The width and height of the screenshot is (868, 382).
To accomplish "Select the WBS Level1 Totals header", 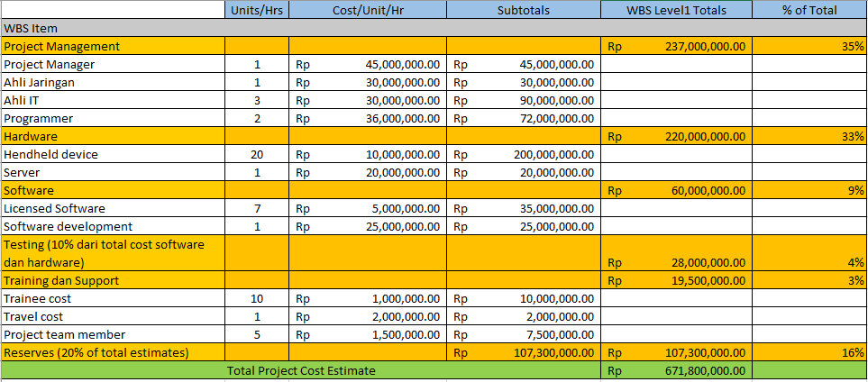I will point(677,9).
